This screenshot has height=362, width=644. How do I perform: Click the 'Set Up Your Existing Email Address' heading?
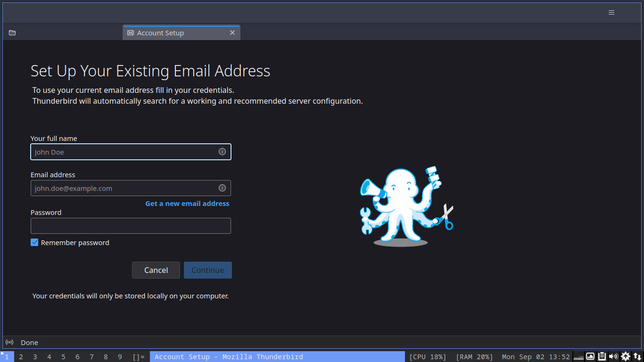[x=150, y=71]
